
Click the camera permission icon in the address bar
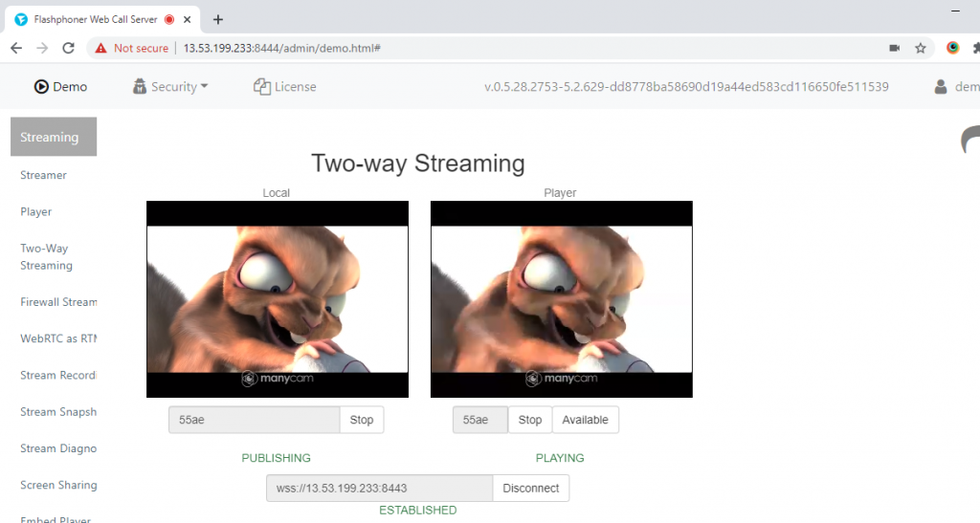tap(895, 48)
